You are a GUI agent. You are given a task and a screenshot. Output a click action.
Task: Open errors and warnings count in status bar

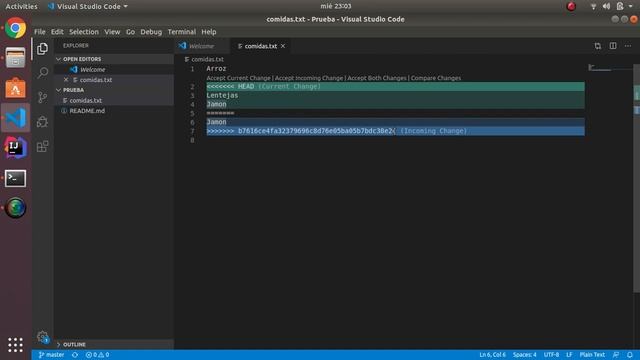click(97, 355)
